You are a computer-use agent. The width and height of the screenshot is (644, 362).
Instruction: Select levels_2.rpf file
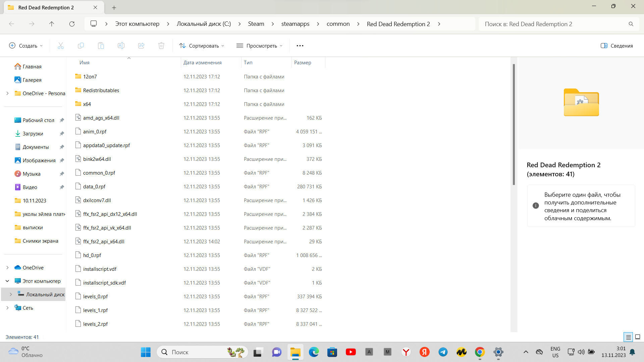point(95,324)
